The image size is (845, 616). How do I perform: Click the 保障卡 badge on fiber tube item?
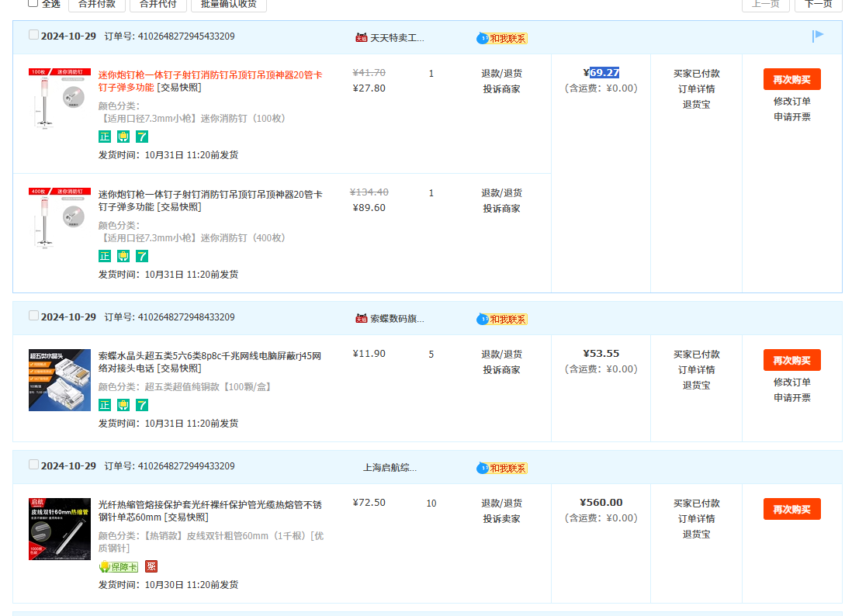(x=118, y=567)
